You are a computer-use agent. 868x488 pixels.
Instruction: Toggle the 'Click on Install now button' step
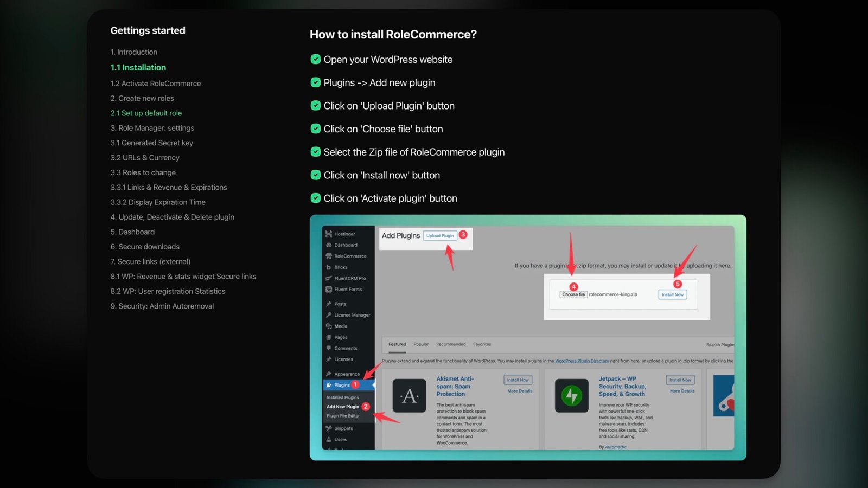(316, 175)
